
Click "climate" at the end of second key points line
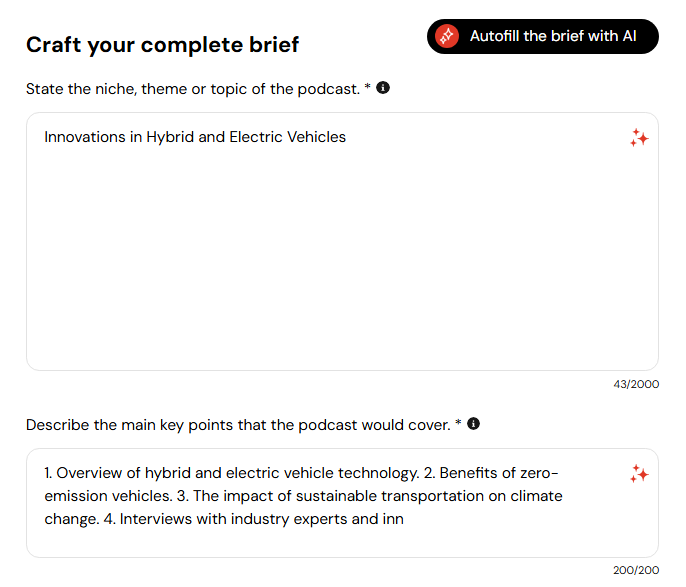[536, 496]
